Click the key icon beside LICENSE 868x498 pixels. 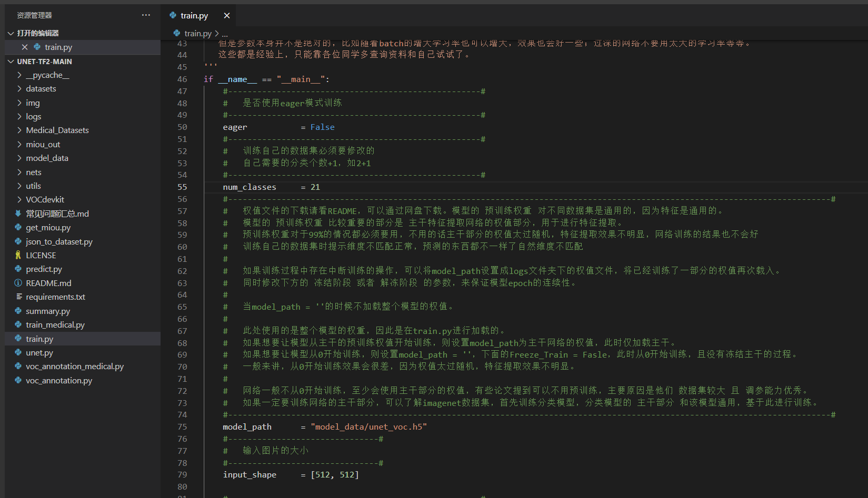point(18,255)
